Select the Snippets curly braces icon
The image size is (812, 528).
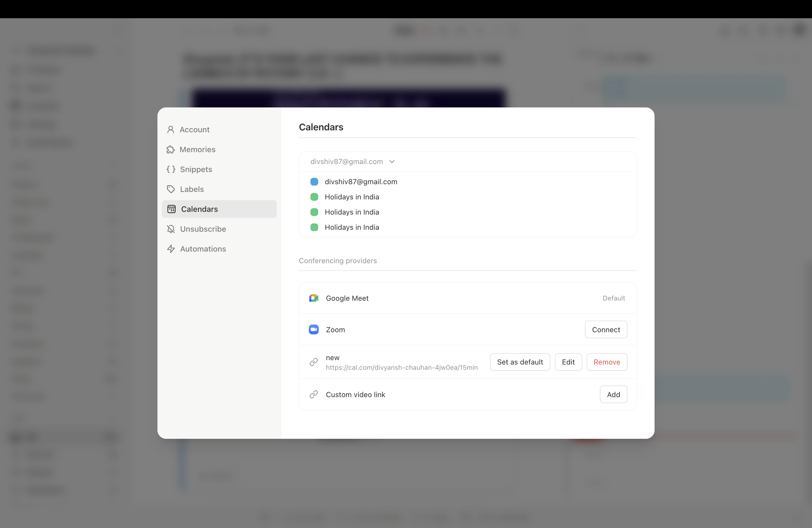click(x=171, y=169)
